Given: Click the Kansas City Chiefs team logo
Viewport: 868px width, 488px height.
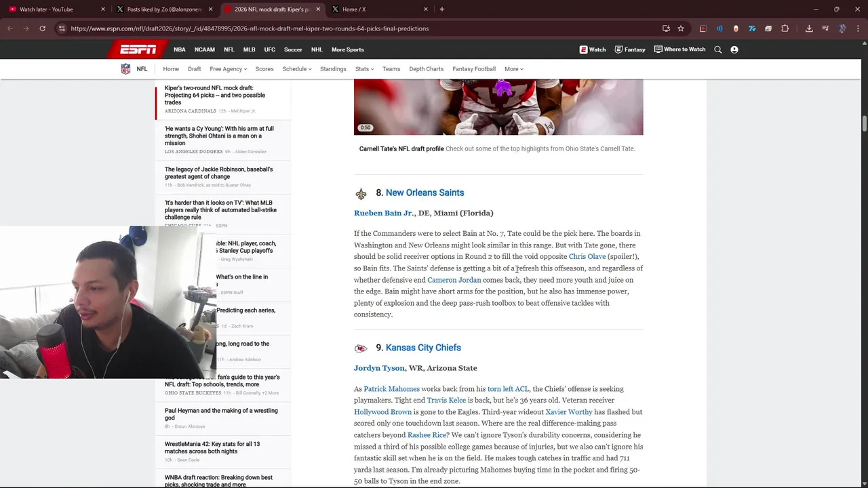Looking at the screenshot, I should pyautogui.click(x=361, y=348).
